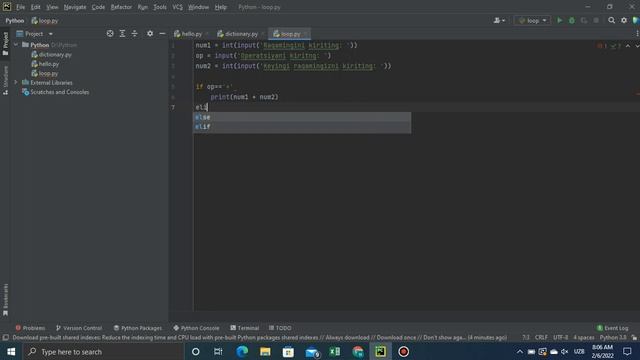Expand the External Libraries node
The image size is (640, 360).
pos(16,82)
